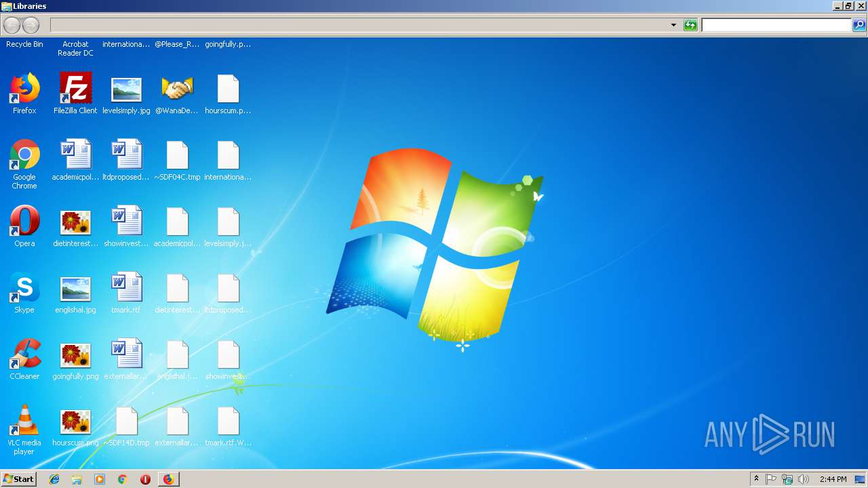Image resolution: width=868 pixels, height=488 pixels.
Task: Select the englishal.j... blank file icon
Action: coord(177,354)
